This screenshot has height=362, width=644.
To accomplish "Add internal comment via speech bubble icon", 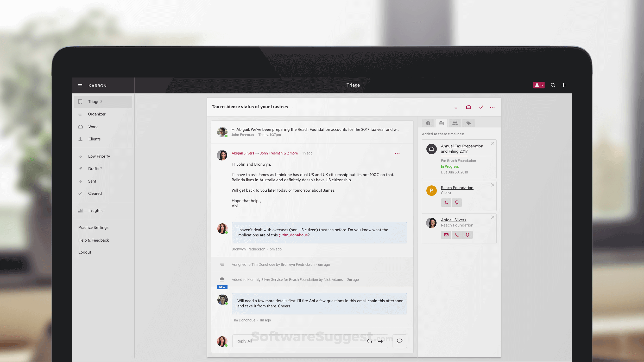I will click(x=400, y=341).
